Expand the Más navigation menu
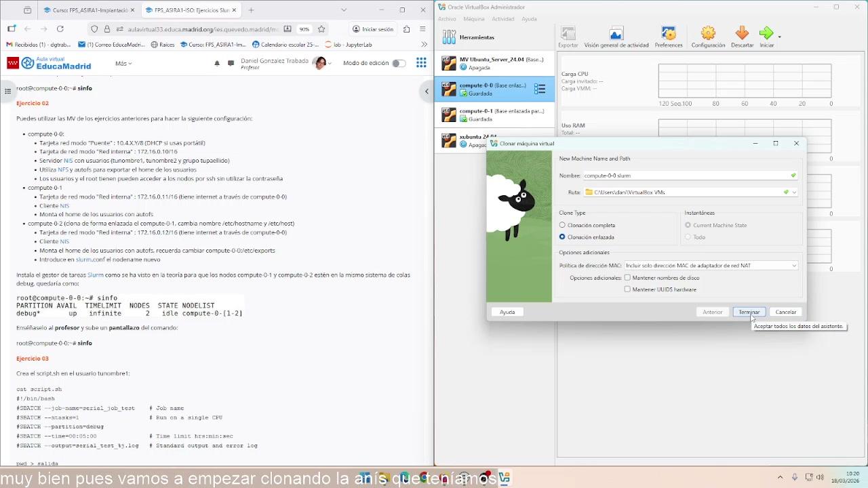Viewport: 868px width, 488px height. pyautogui.click(x=123, y=63)
